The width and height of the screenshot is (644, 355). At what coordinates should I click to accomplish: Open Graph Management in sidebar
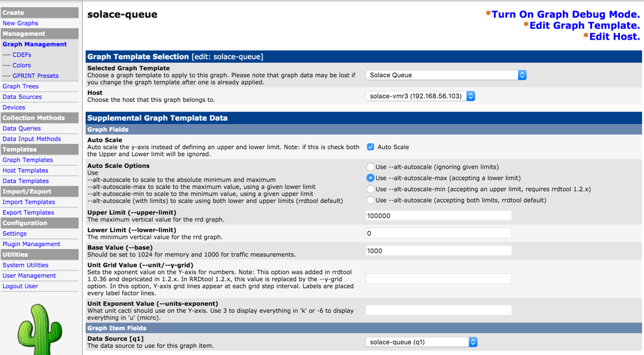pyautogui.click(x=34, y=44)
